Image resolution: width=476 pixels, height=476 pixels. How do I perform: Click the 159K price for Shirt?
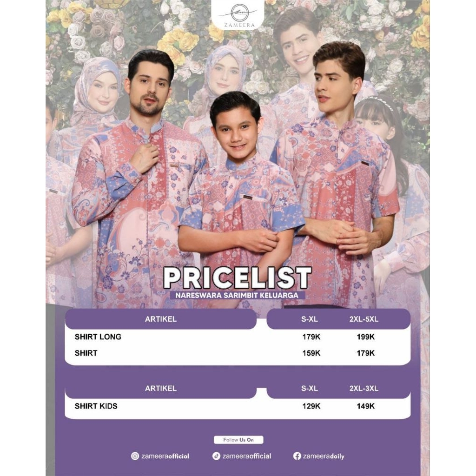[311, 353]
